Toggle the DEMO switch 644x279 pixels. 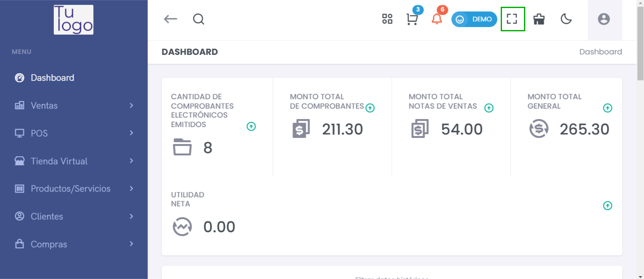point(474,19)
